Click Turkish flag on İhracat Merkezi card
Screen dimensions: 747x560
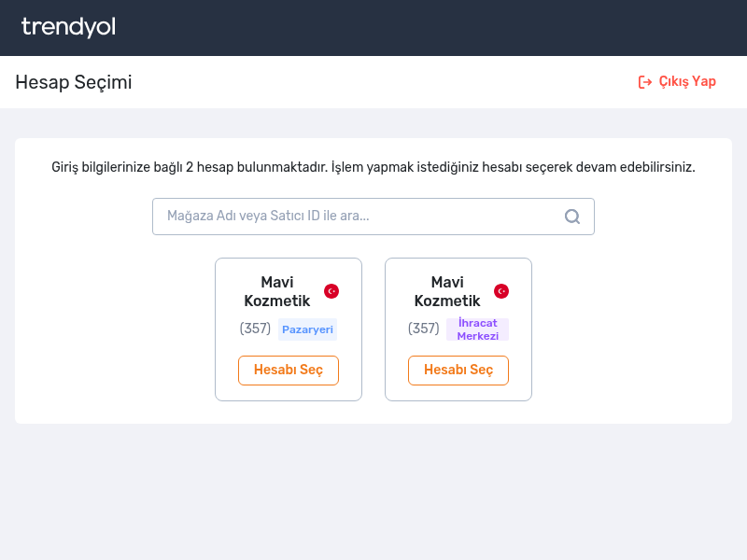tap(501, 291)
